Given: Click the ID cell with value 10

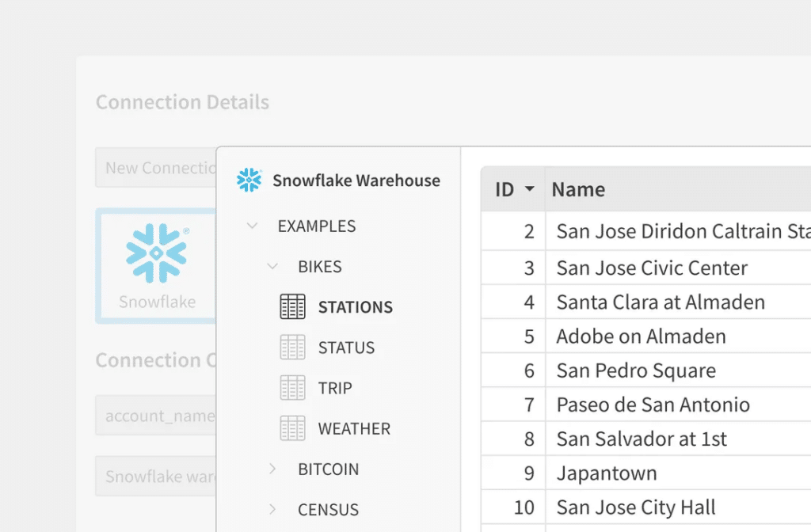Looking at the screenshot, I should click(513, 507).
